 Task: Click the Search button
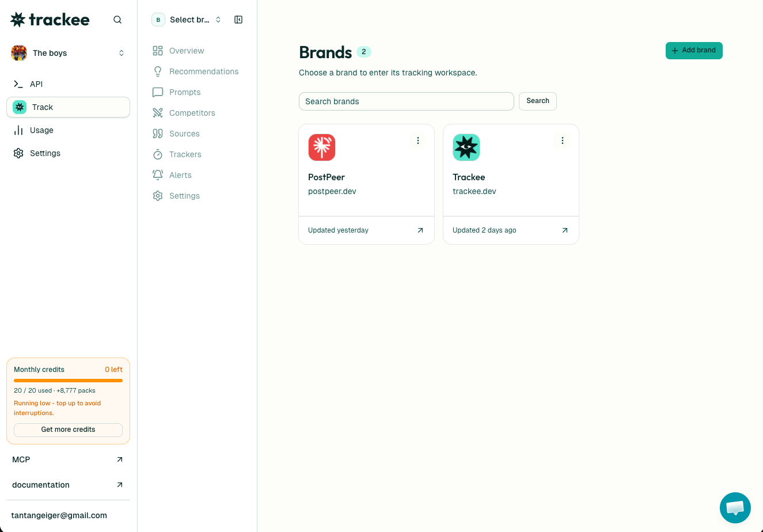click(x=538, y=101)
